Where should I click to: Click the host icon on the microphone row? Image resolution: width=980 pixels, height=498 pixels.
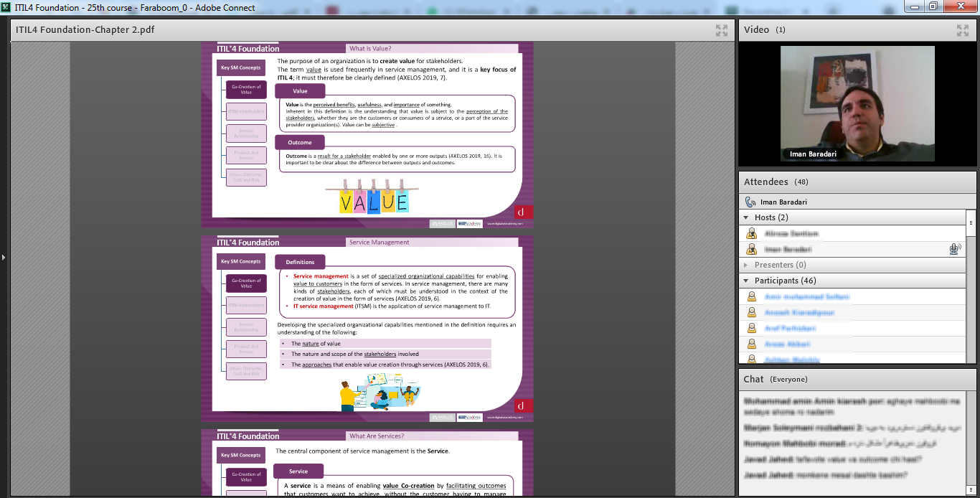751,249
